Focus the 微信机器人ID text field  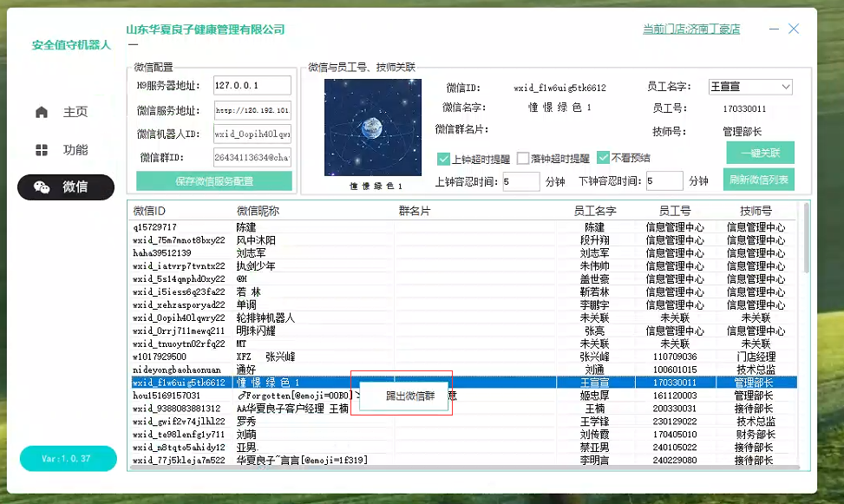coord(252,134)
